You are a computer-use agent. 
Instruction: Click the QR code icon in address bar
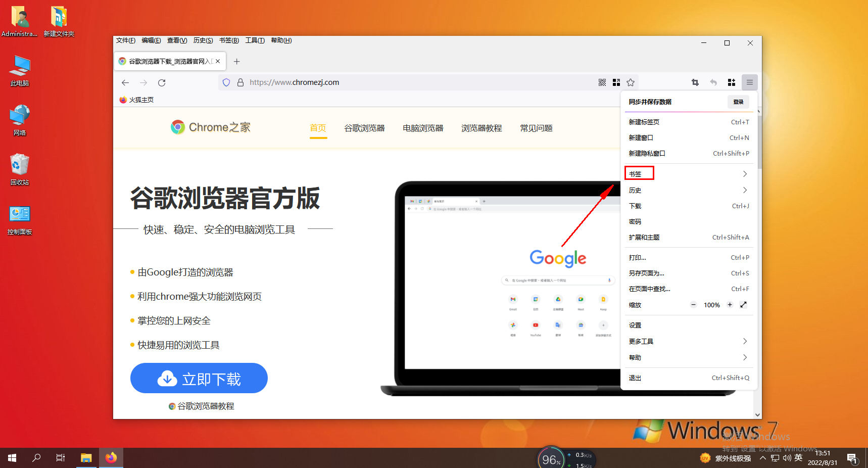(x=602, y=82)
